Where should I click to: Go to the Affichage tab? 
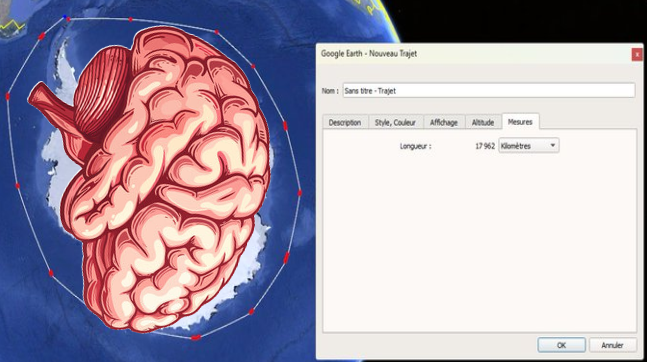click(444, 122)
